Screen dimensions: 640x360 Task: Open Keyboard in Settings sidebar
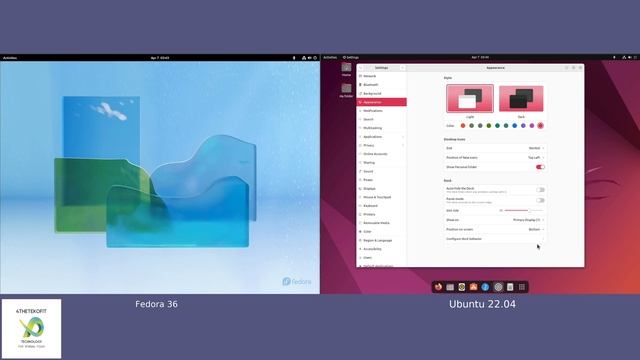click(382, 206)
